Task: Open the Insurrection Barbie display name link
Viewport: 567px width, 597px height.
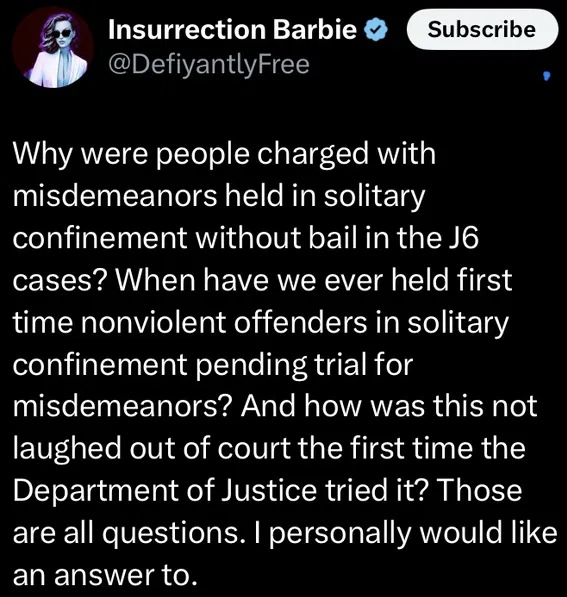Action: [x=232, y=29]
